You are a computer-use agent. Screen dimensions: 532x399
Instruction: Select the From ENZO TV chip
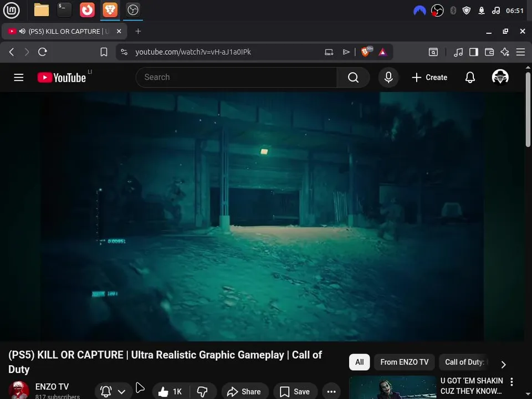pyautogui.click(x=404, y=362)
